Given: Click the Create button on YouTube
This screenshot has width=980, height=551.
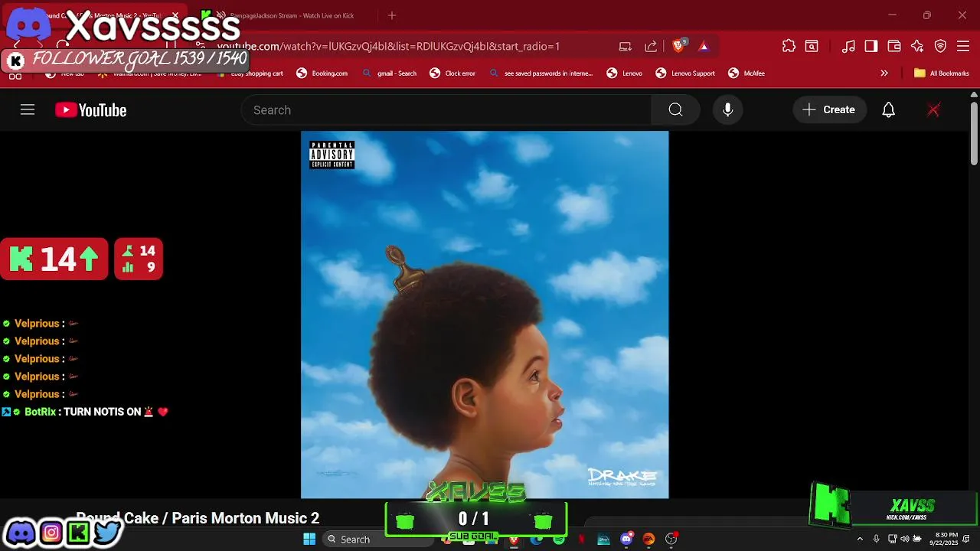Looking at the screenshot, I should point(829,110).
